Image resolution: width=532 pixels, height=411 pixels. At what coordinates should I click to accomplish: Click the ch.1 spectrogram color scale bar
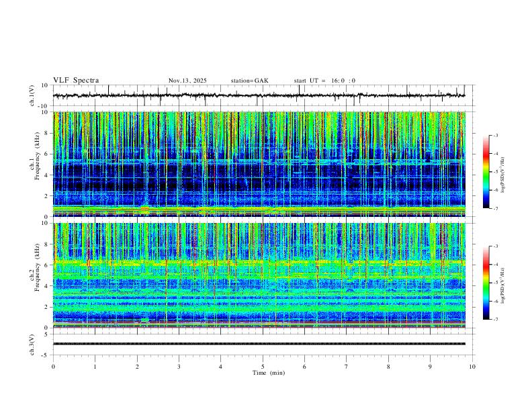(x=486, y=172)
